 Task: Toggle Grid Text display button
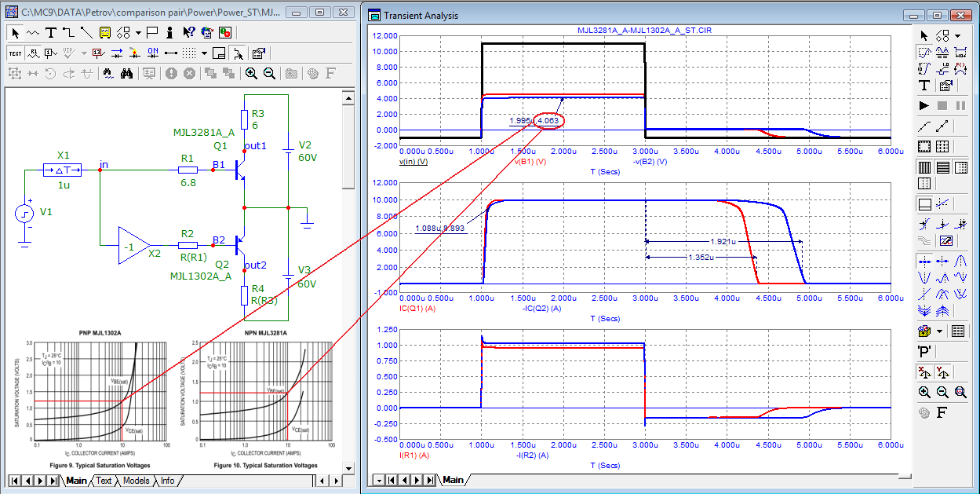(x=15, y=53)
